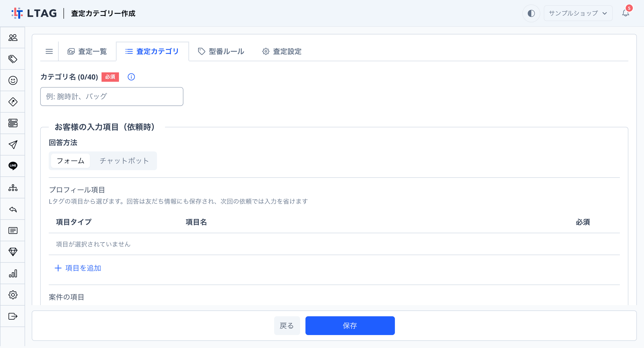Open the gem diamond sidebar icon
This screenshot has height=348, width=644.
point(13,252)
